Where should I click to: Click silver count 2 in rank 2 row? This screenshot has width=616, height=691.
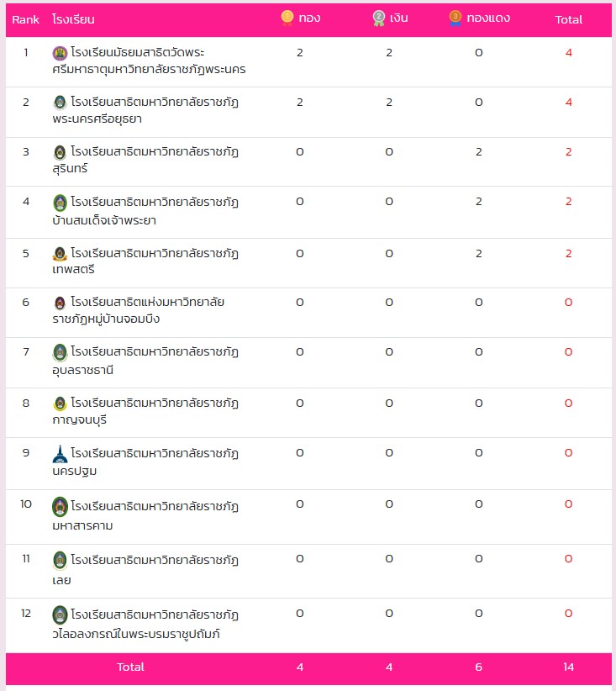[x=389, y=103]
